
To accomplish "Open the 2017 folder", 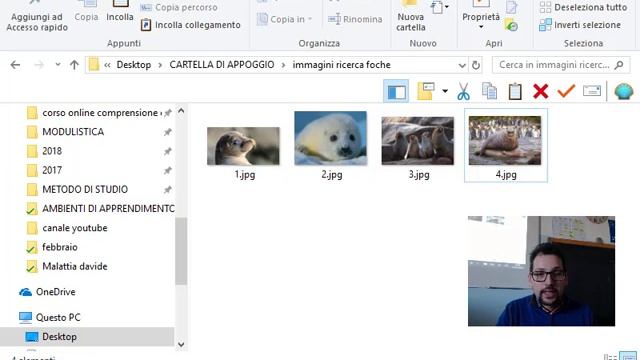I will tap(52, 170).
